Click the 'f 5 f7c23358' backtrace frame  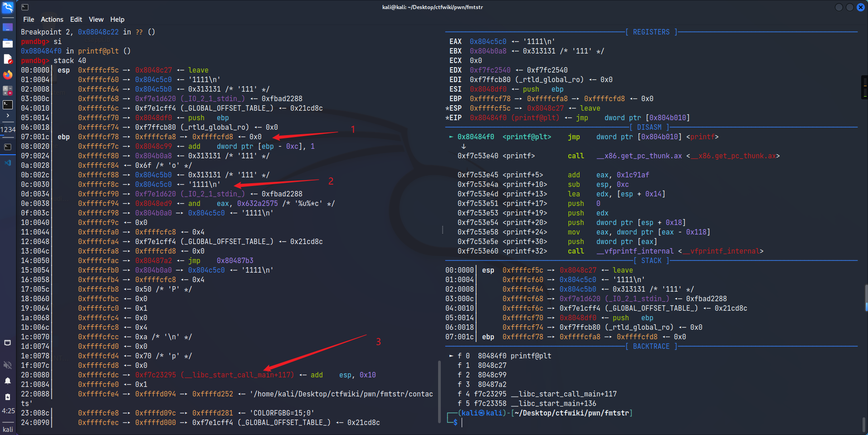(527, 404)
